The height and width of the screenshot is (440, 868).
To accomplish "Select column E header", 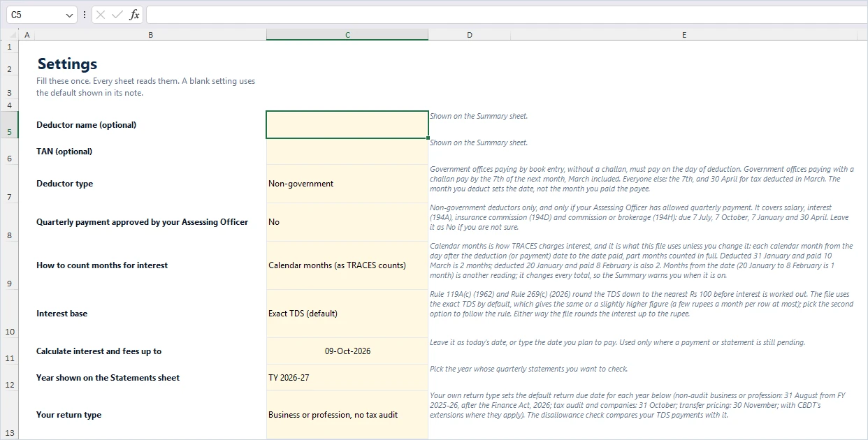I will (x=684, y=35).
